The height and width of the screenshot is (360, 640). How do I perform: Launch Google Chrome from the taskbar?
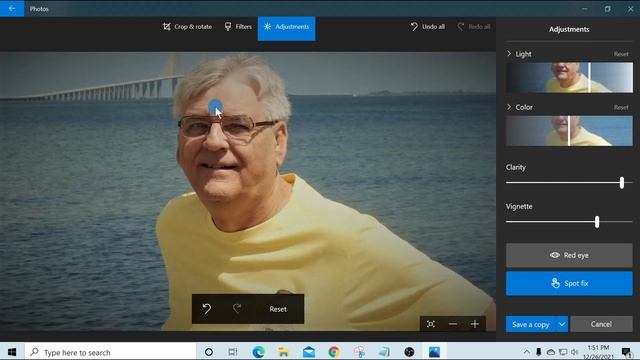333,352
